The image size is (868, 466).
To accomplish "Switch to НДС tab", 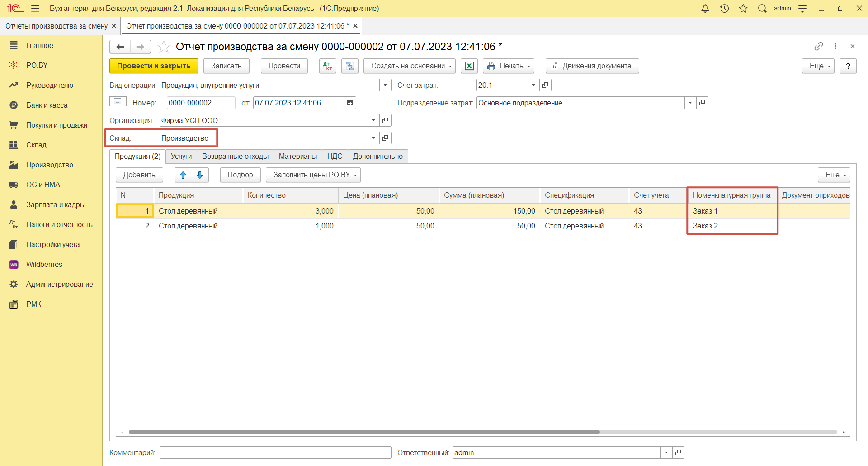I will click(x=335, y=157).
